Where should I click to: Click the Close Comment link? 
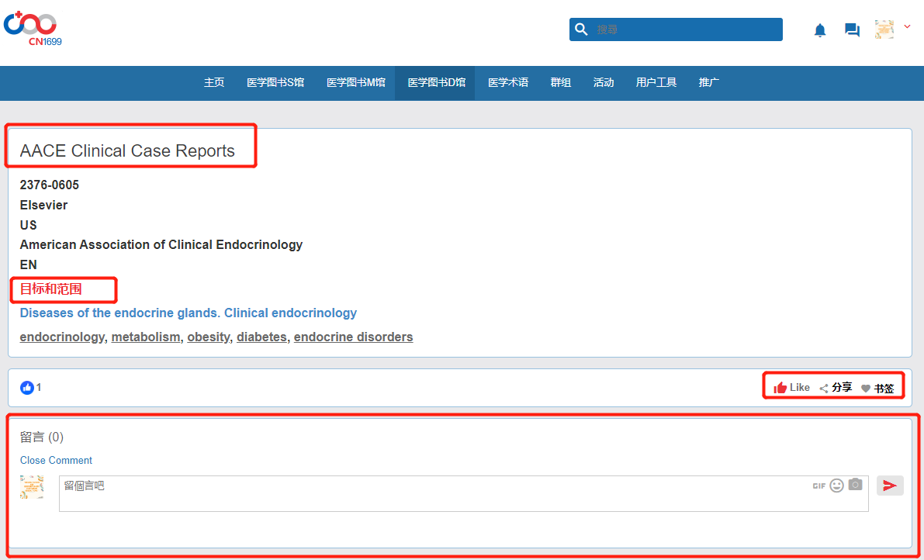coord(56,460)
